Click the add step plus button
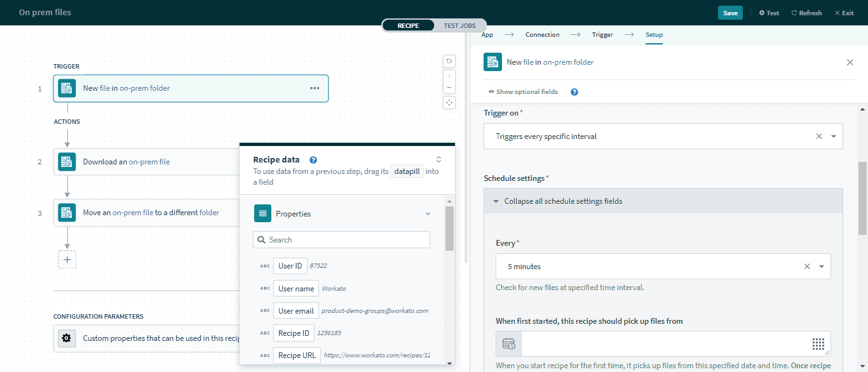The image size is (868, 372). (x=67, y=259)
